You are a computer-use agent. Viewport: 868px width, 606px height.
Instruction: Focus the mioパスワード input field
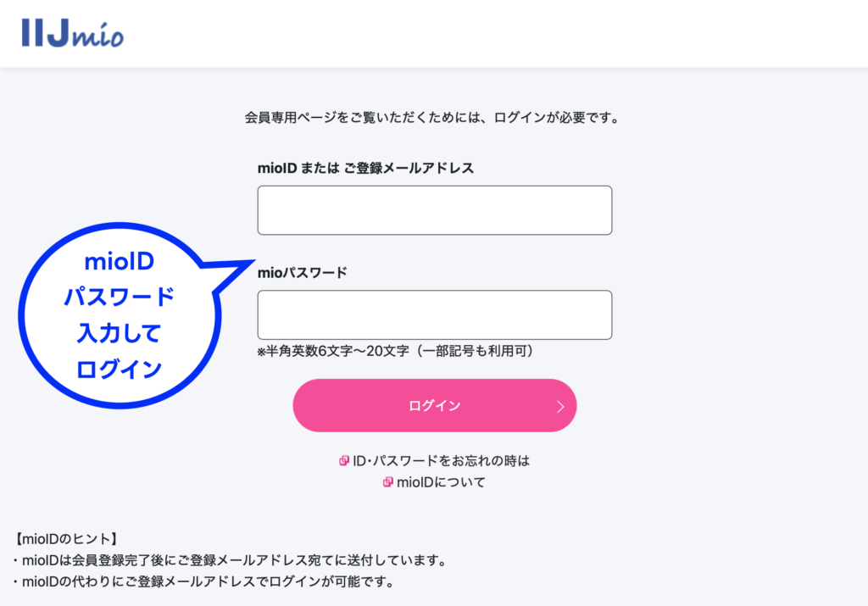pyautogui.click(x=434, y=315)
